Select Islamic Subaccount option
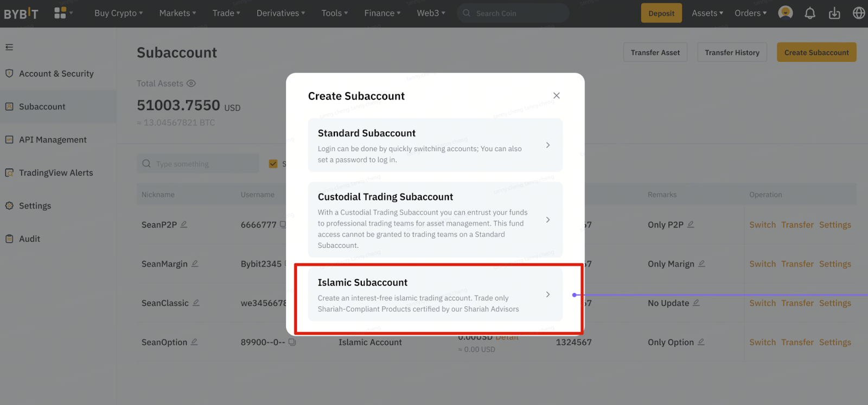The width and height of the screenshot is (868, 405). click(435, 294)
